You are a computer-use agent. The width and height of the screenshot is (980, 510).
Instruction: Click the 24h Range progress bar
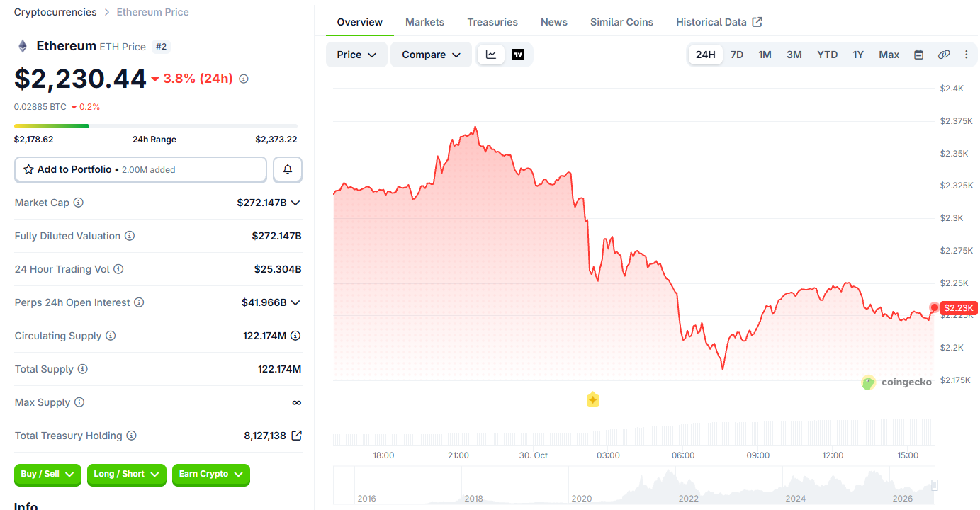click(x=156, y=126)
